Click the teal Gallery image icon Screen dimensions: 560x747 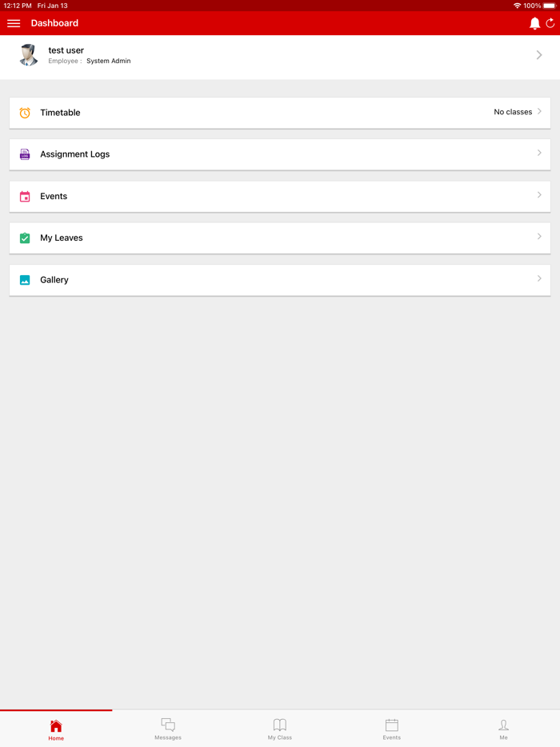click(26, 279)
